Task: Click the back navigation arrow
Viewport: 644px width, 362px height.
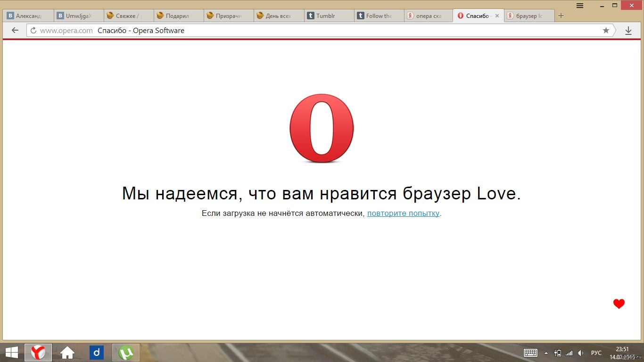Action: coord(15,31)
